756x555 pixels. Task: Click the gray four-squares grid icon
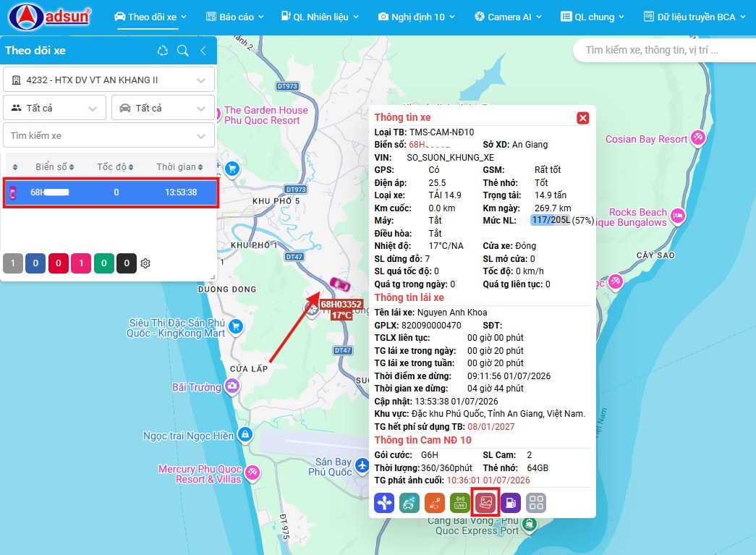pos(536,503)
